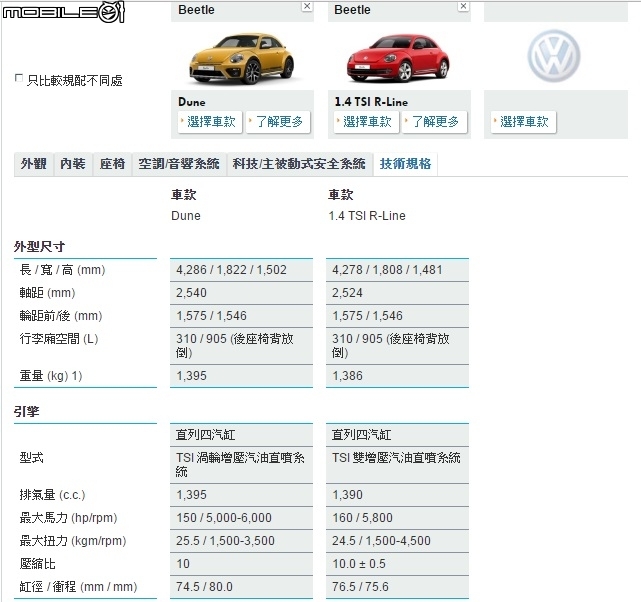Image resolution: width=641 pixels, height=602 pixels.
Task: Switch to the 座椅 tab
Action: (x=112, y=164)
